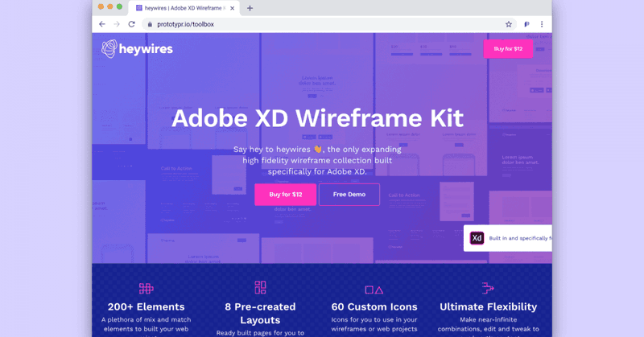Click the 200+ Elements heading
644x337 pixels.
[147, 306]
